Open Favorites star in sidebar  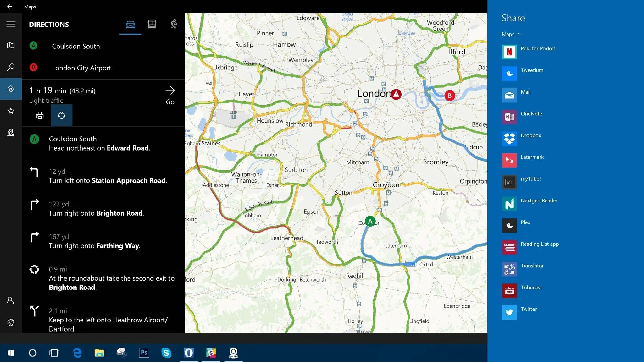pos(11,111)
